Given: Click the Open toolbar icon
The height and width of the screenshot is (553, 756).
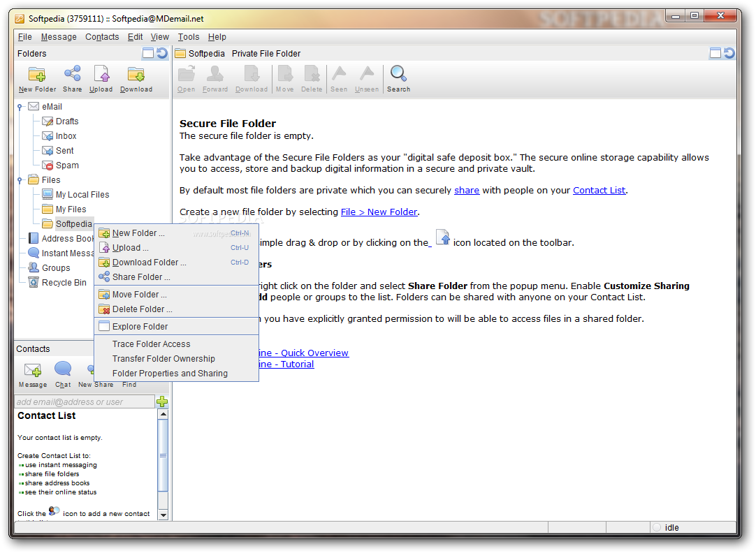Looking at the screenshot, I should (x=186, y=74).
